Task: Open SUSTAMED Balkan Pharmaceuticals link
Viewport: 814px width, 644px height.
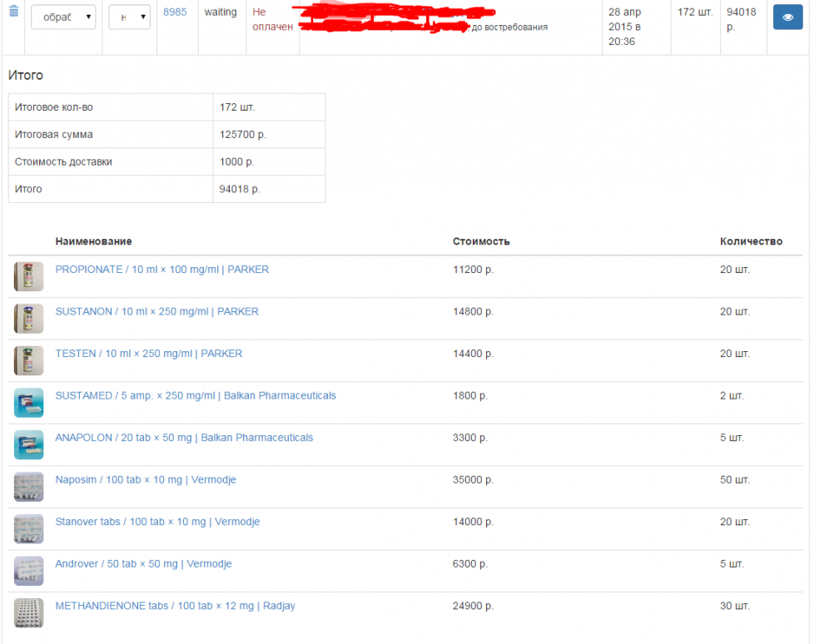Action: pos(196,395)
